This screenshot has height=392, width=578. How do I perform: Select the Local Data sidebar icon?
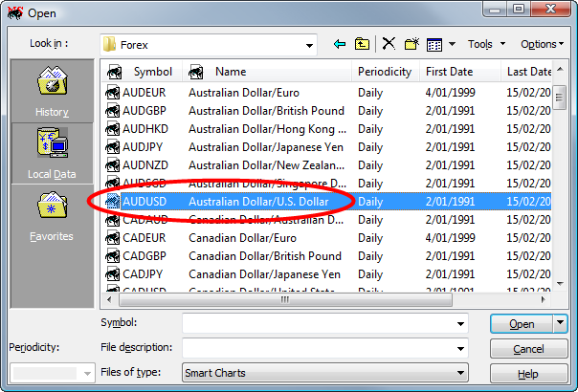click(53, 153)
